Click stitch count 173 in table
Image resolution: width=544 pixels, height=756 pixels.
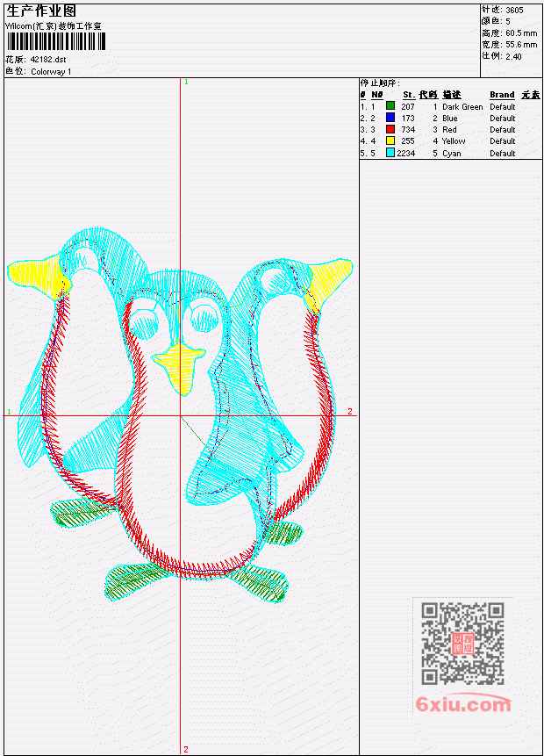pyautogui.click(x=408, y=119)
